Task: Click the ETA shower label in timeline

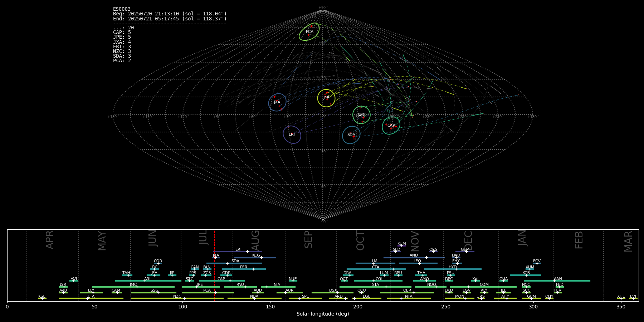Action: tap(91, 297)
